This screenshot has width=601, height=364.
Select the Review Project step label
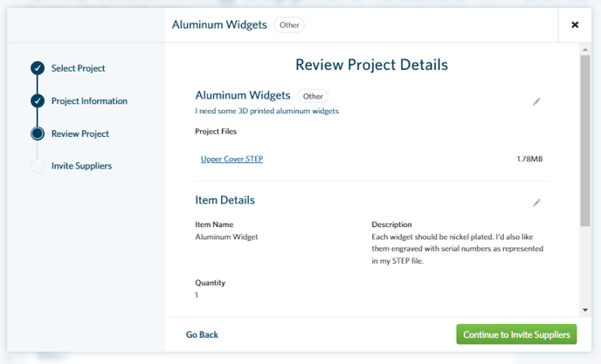(x=80, y=134)
